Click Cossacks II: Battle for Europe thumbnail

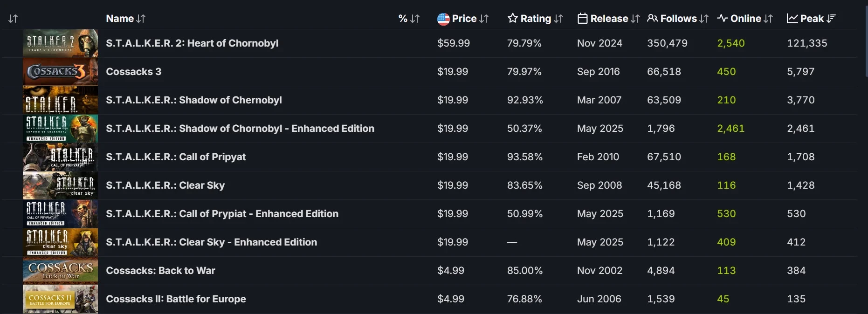(60, 299)
